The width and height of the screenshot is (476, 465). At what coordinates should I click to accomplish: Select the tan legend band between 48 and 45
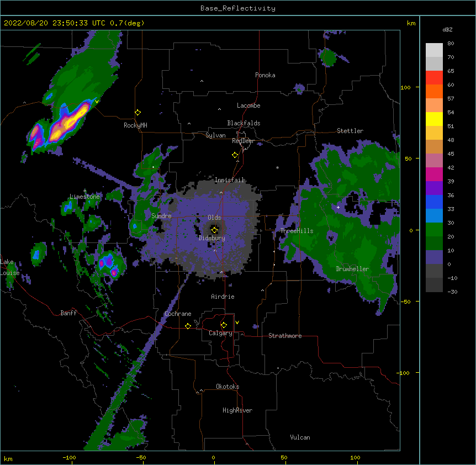(434, 146)
